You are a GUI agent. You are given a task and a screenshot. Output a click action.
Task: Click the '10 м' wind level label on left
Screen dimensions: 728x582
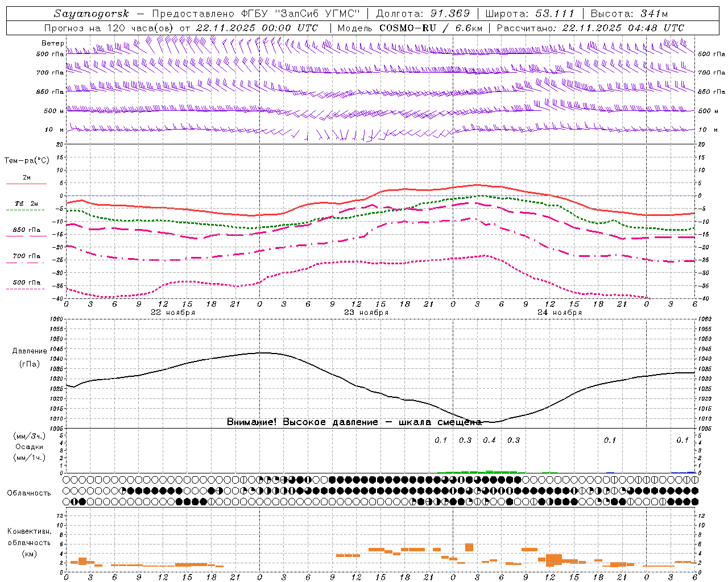point(54,130)
